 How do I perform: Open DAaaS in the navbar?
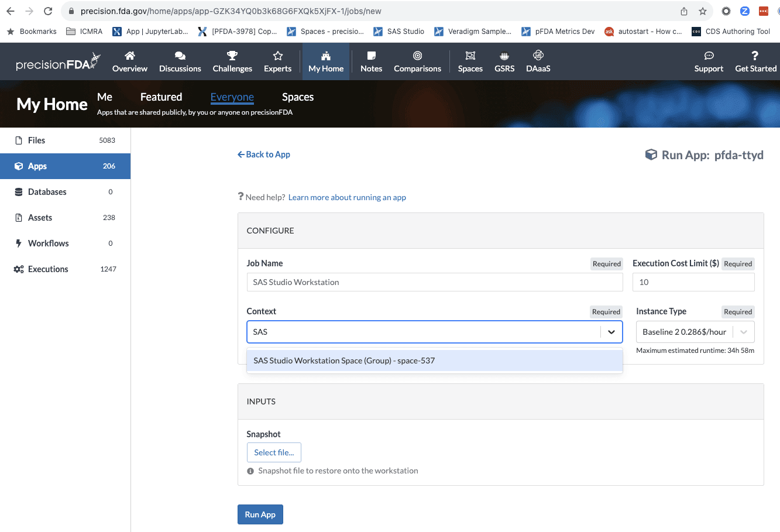point(538,61)
